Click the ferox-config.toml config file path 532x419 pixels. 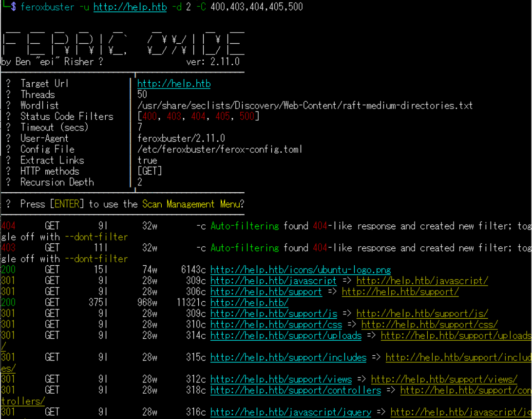(x=220, y=149)
